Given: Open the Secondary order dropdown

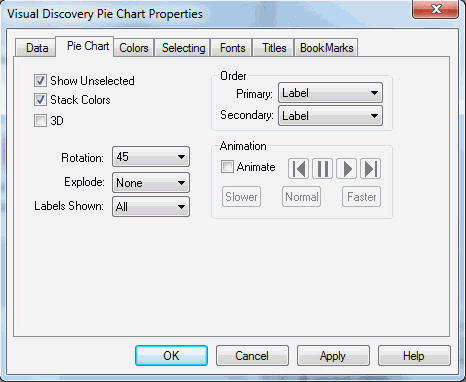Looking at the screenshot, I should pyautogui.click(x=330, y=115).
